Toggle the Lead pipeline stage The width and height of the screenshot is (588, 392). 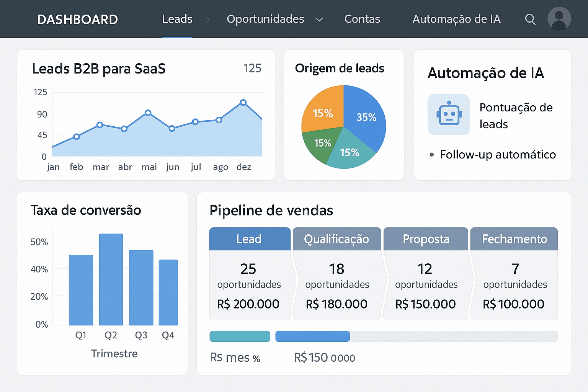[x=250, y=239]
